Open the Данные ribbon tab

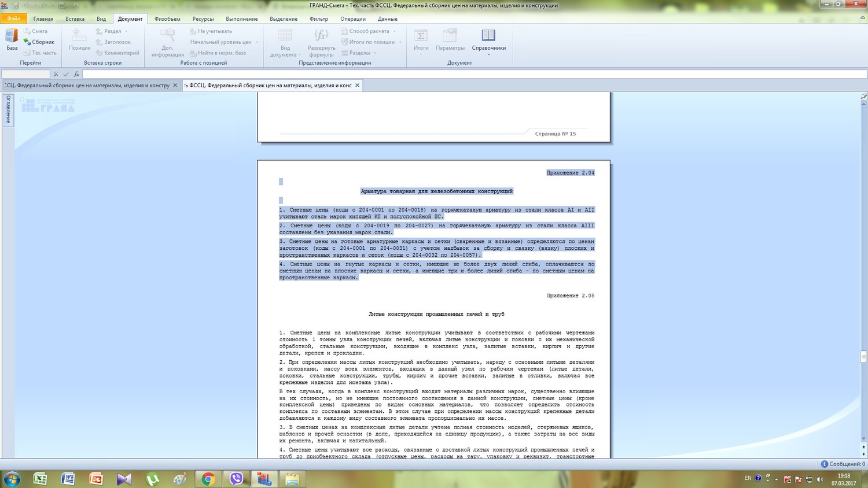[388, 19]
